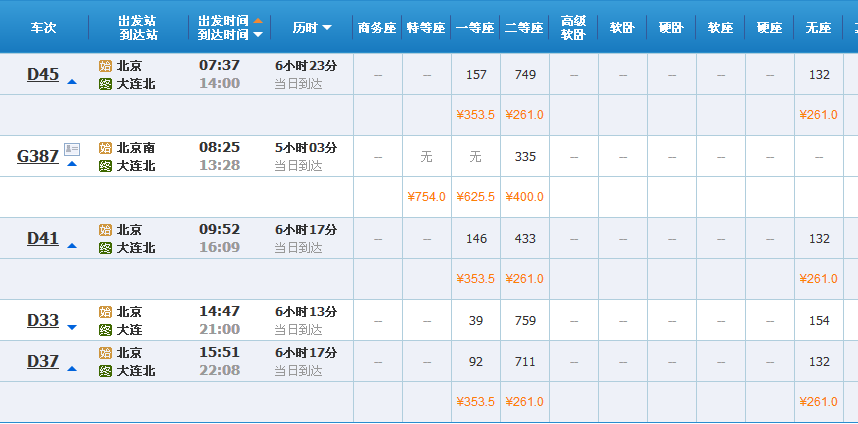
Task: Click the terminal station icon for train D33
Action: pos(105,329)
